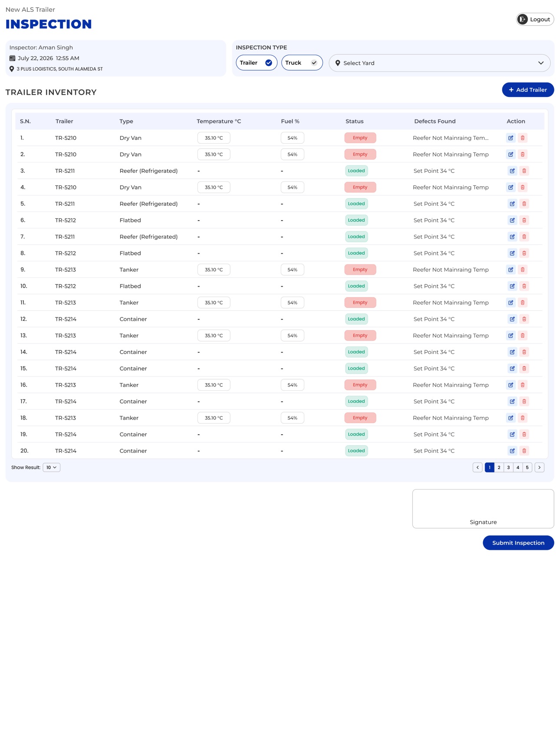The height and width of the screenshot is (747, 560).
Task: Click the Fuel % column header
Action: [290, 121]
